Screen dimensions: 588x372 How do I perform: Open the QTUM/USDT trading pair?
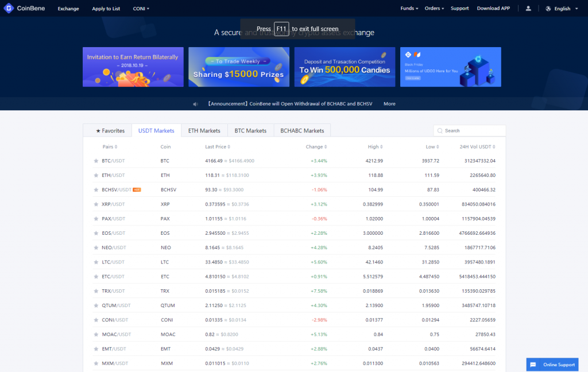(x=116, y=305)
